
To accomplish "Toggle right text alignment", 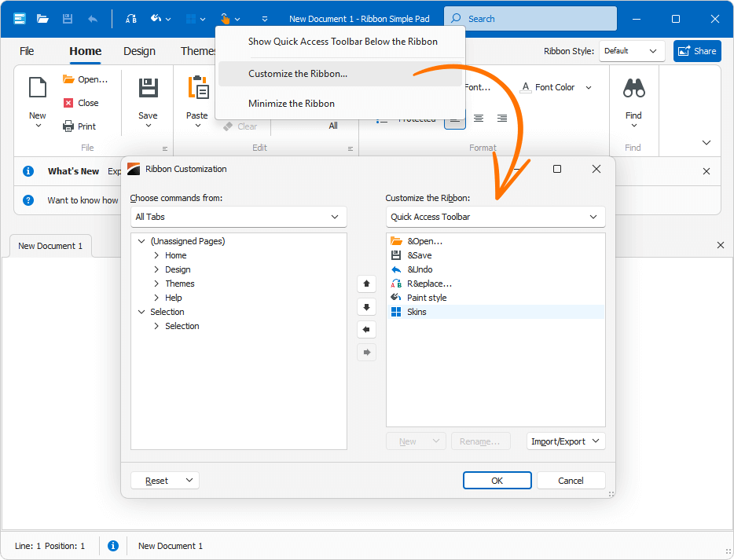I will pos(501,118).
